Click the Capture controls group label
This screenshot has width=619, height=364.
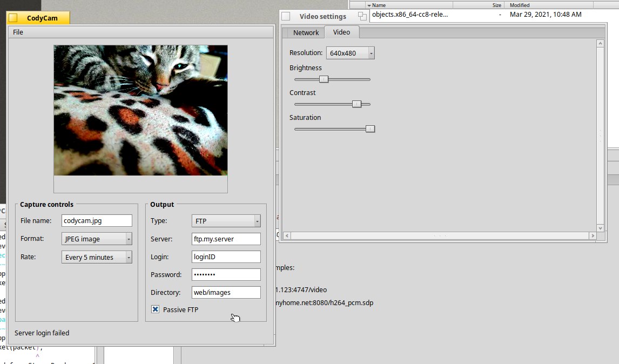(46, 205)
